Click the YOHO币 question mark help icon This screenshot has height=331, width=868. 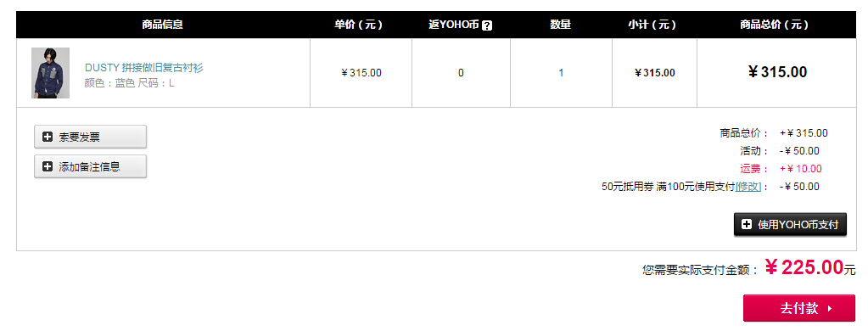coord(486,25)
